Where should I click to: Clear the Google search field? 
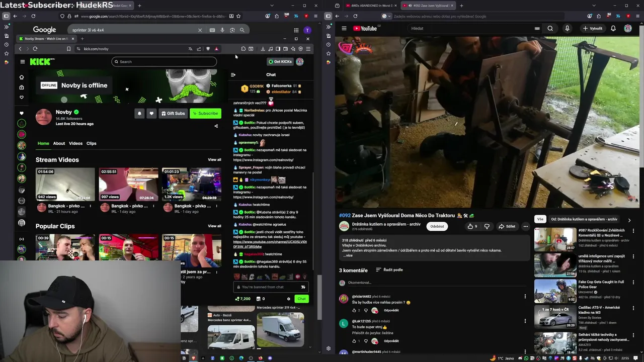point(200,30)
